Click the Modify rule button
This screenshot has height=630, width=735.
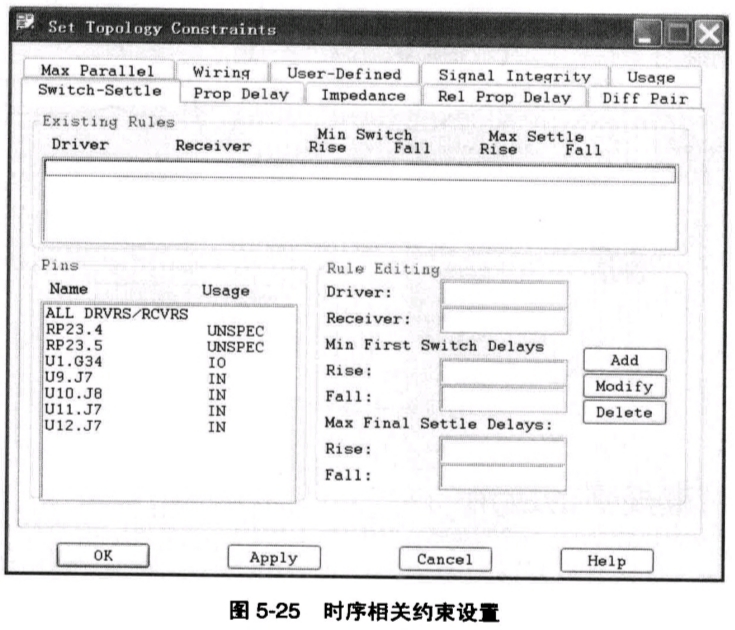coord(625,386)
